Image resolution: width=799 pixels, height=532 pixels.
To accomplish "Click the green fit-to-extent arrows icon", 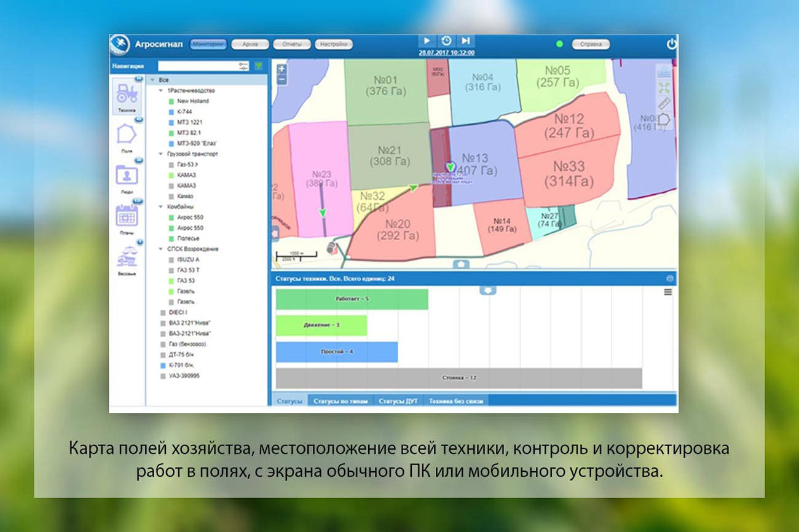I will click(664, 88).
